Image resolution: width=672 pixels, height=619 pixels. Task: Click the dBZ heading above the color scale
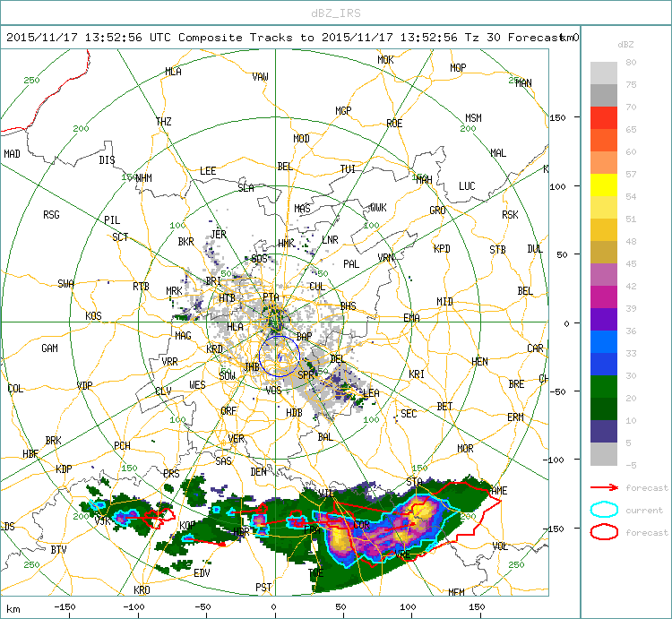[625, 45]
